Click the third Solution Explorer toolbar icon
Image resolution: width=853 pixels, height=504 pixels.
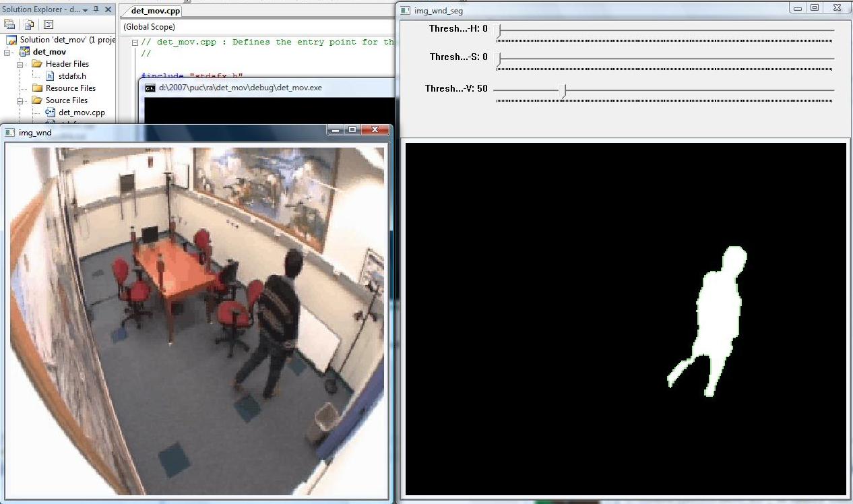tap(49, 25)
